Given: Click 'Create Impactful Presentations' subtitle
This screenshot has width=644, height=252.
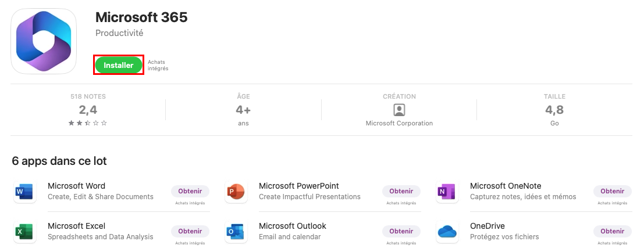Looking at the screenshot, I should [x=309, y=197].
